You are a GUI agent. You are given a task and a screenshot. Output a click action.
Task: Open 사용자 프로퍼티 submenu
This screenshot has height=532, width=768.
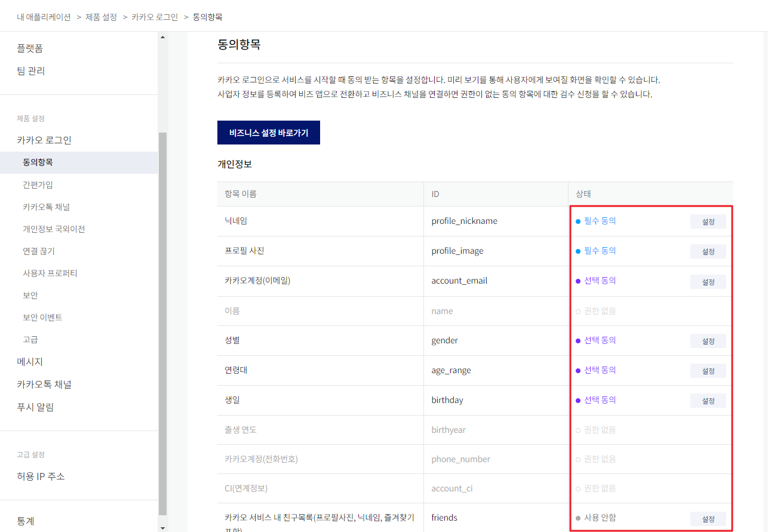[50, 273]
